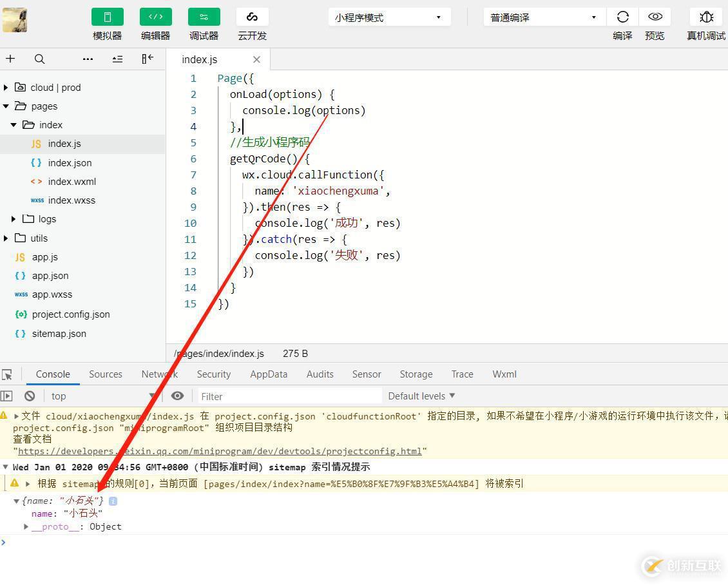Click the new file plus icon
Screen dimensions: 728x585
coord(10,59)
